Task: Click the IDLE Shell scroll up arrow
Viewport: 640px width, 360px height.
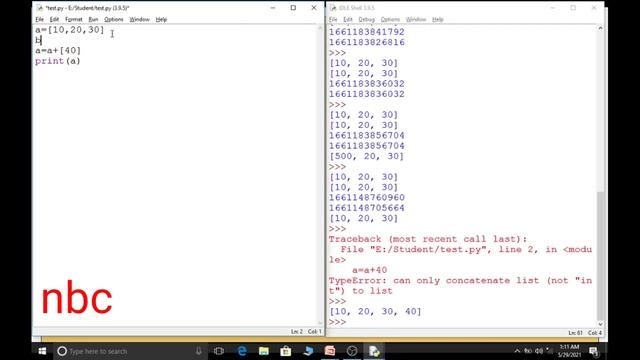Action: (600, 28)
